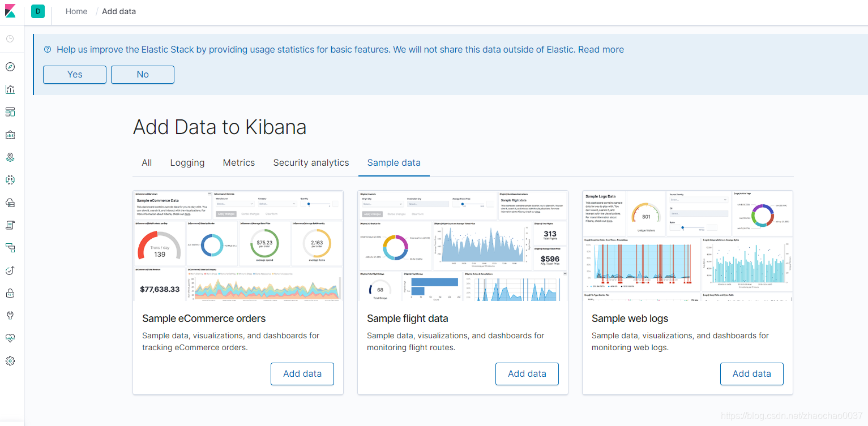Click the Help us improve banner text

(x=316, y=50)
